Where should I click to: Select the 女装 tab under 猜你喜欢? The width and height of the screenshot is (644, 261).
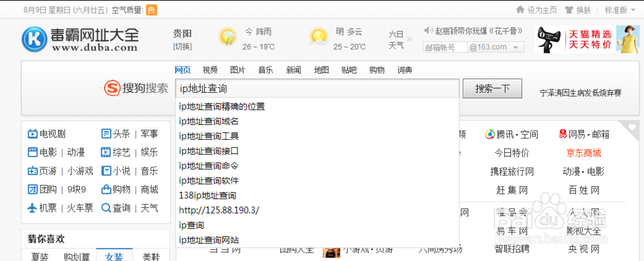[114, 256]
